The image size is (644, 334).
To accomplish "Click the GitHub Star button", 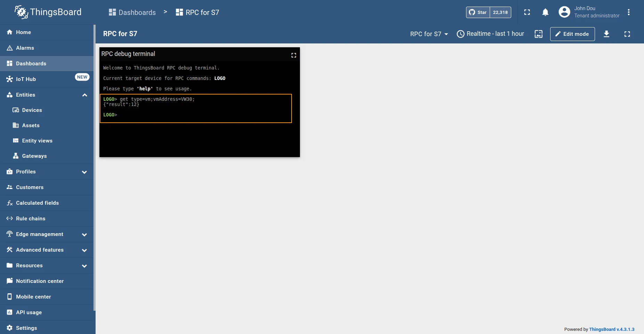I will (x=478, y=12).
